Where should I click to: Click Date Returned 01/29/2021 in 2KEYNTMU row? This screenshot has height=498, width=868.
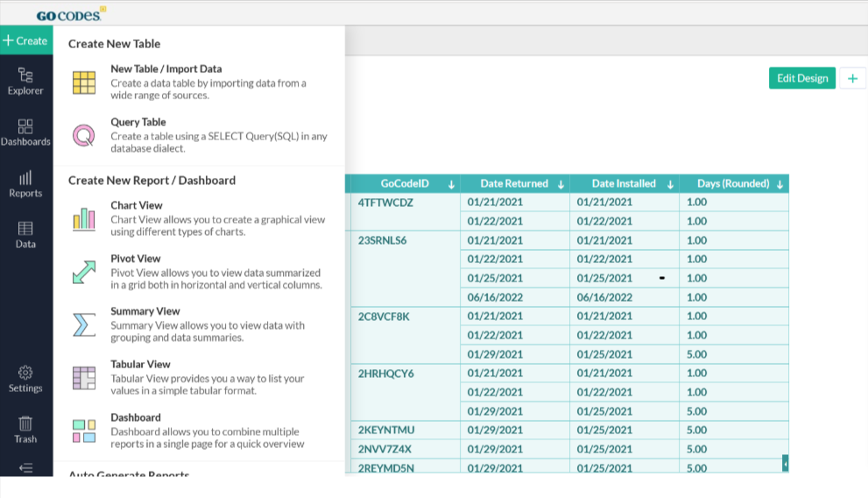pos(515,430)
